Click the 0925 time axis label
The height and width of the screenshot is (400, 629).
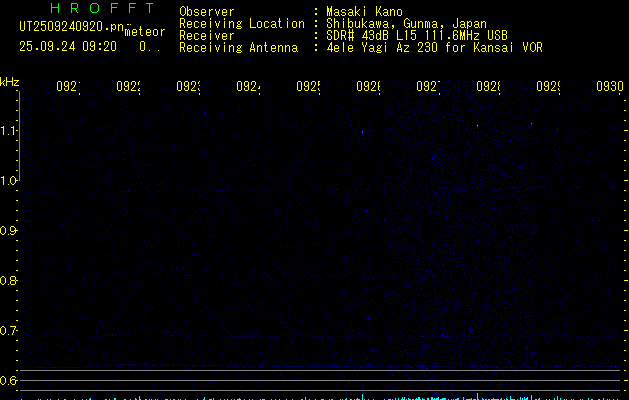click(x=308, y=86)
